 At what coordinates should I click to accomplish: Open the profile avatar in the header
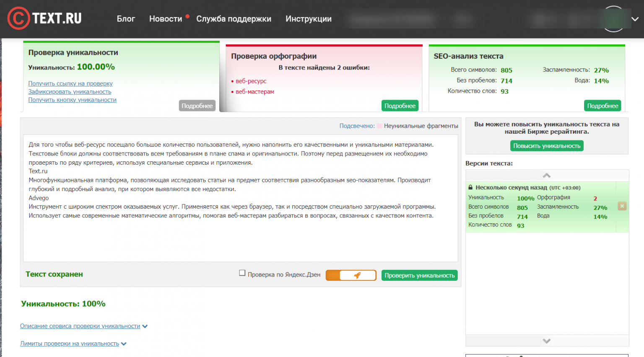click(x=613, y=18)
